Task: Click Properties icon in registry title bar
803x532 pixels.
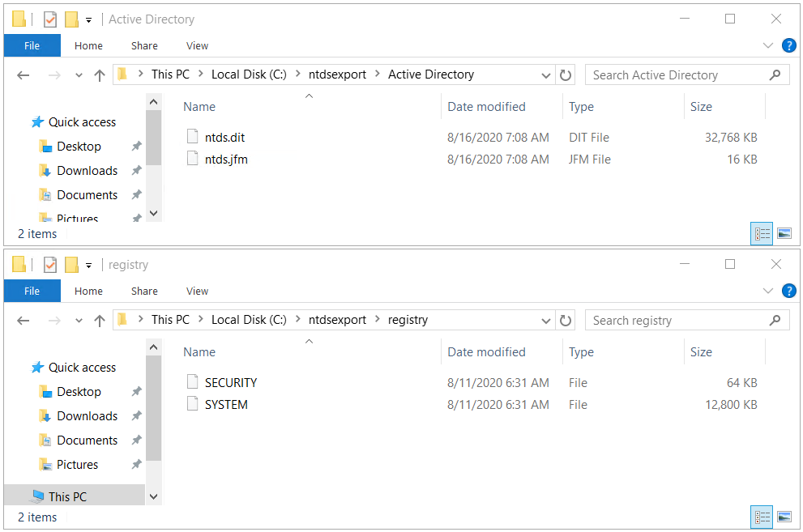Action: coord(50,265)
